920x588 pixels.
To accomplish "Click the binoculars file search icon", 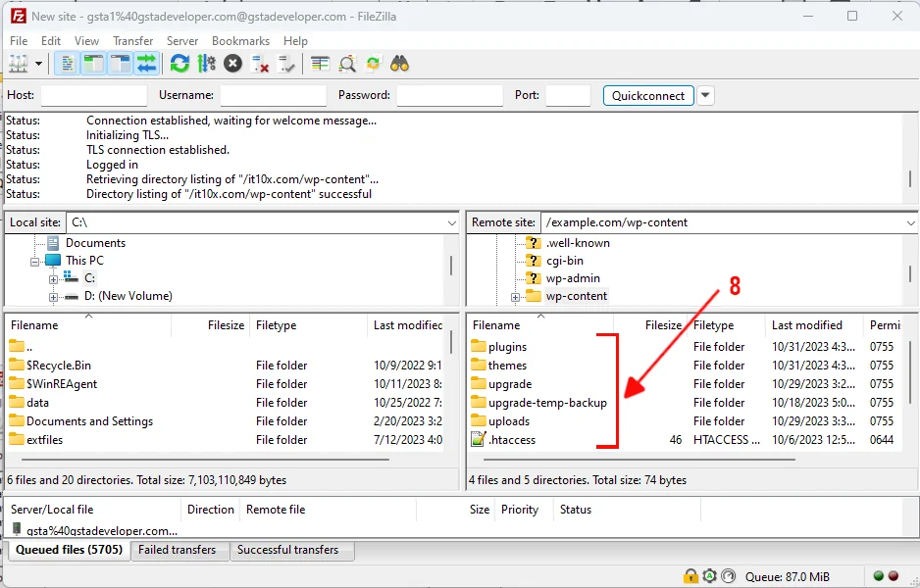I will point(400,64).
